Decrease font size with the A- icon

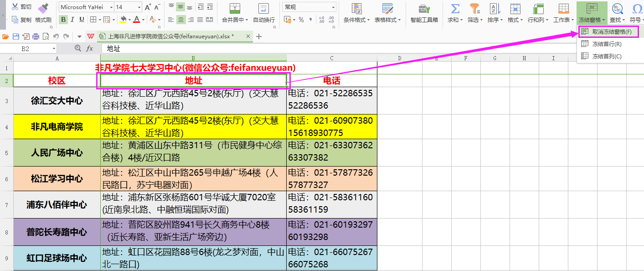pos(157,7)
